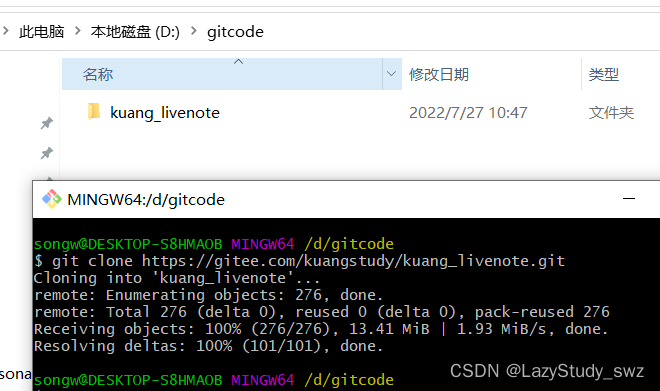Expand chevron after 本地磁盘 (D:) breadcrumb

click(194, 31)
